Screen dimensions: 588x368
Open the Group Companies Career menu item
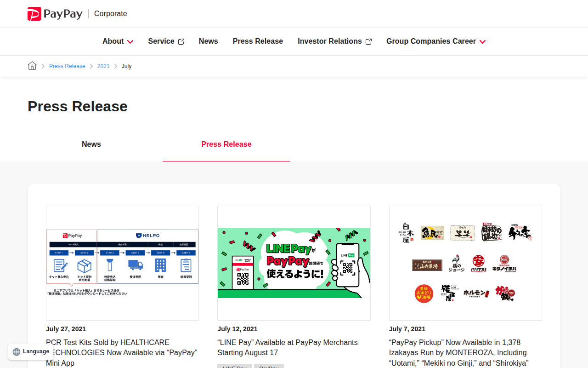(x=431, y=41)
